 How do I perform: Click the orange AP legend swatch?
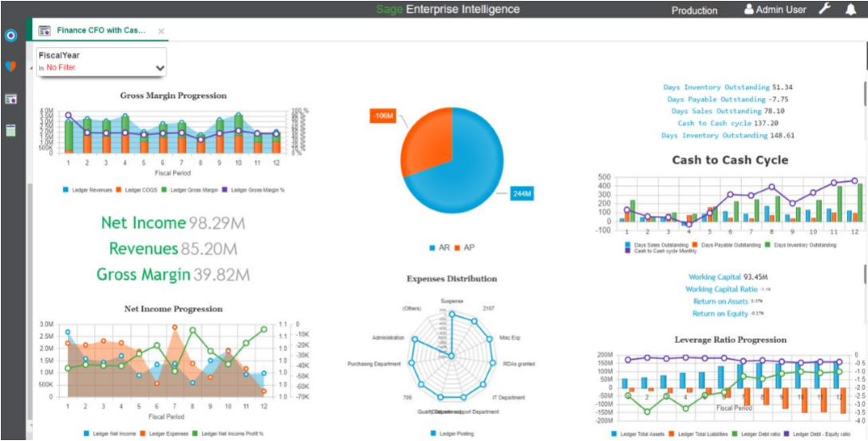[x=458, y=248]
